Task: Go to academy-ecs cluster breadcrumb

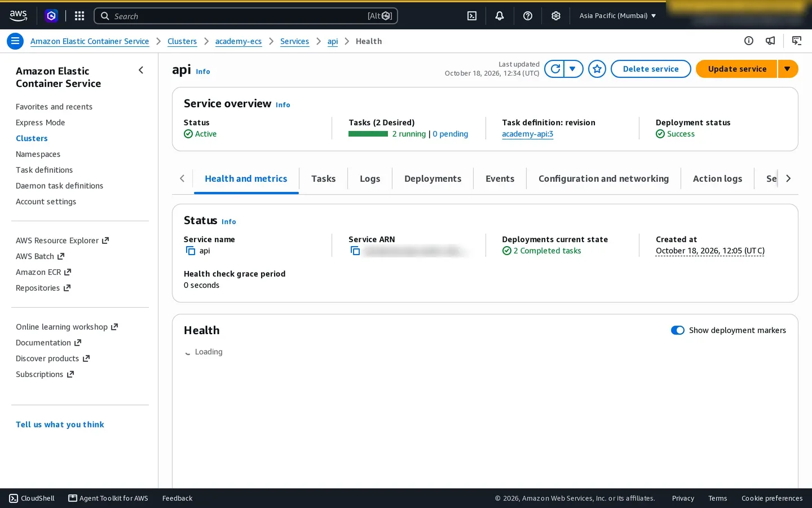Action: [239, 41]
